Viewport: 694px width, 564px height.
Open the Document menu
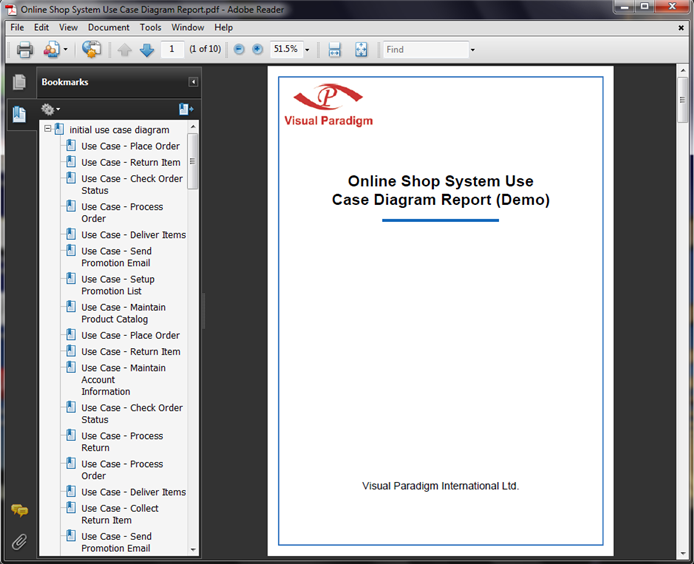pyautogui.click(x=108, y=27)
